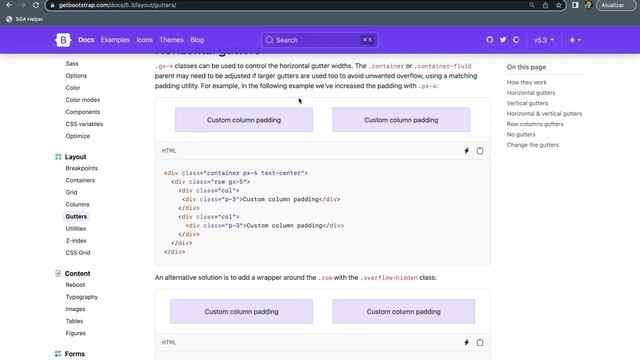Open the Options sidebar link
This screenshot has height=360, width=640.
76,76
